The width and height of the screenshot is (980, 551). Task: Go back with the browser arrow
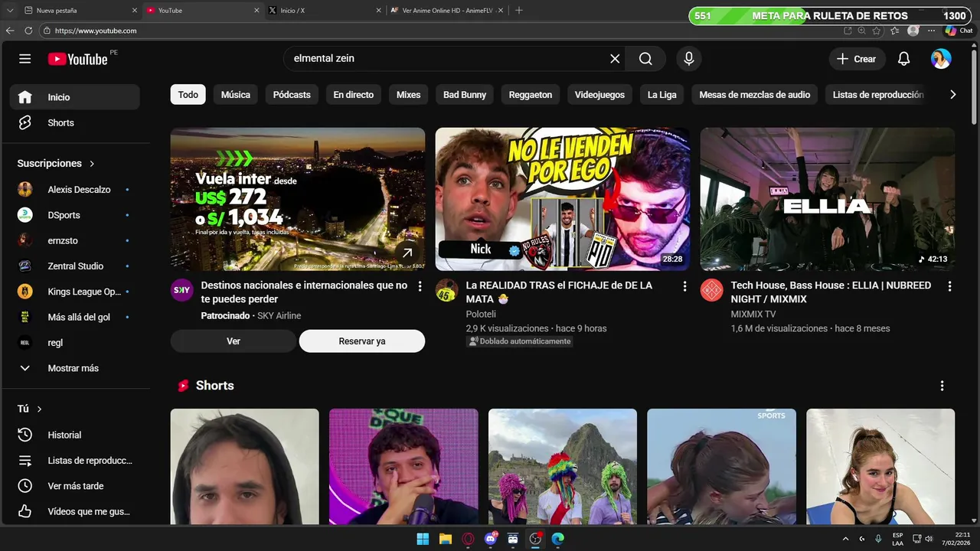click(10, 31)
